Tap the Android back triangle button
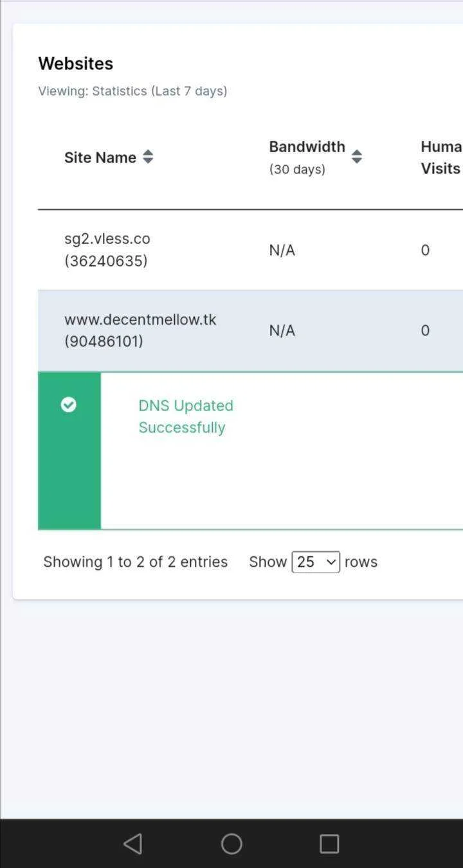 [132, 844]
